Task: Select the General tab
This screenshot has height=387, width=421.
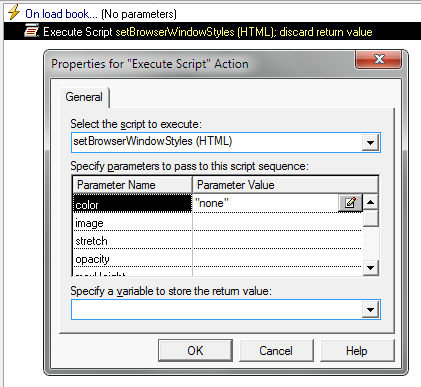Action: (x=84, y=97)
